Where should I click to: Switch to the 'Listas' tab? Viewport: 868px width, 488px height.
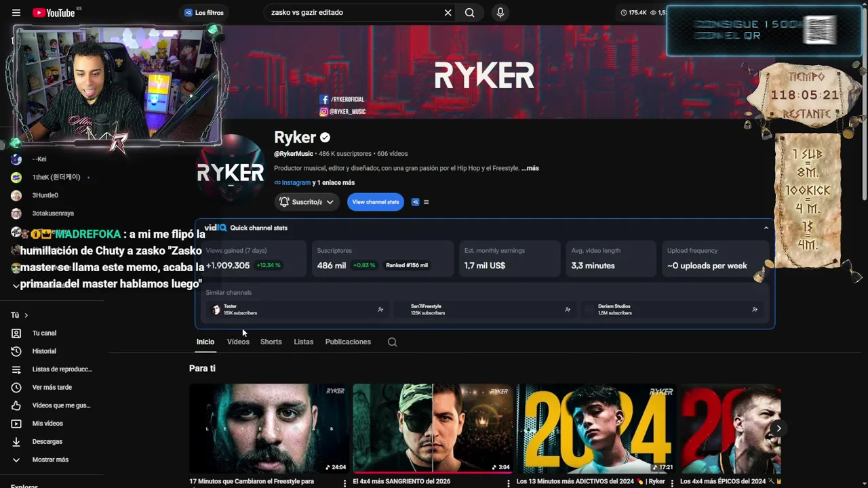tap(303, 342)
